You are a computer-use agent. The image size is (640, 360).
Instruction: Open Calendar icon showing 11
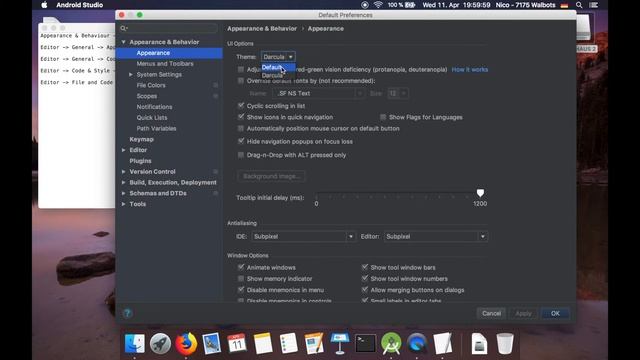tap(237, 343)
